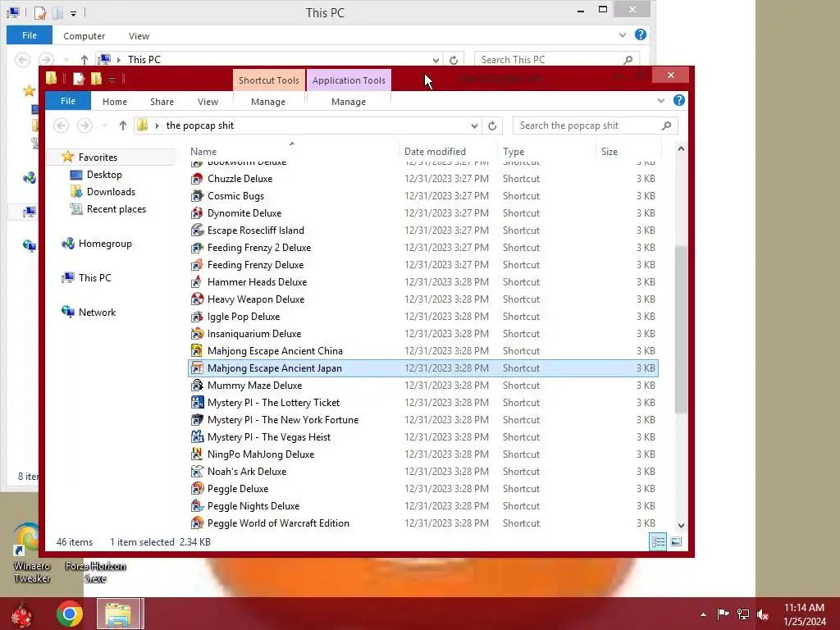This screenshot has width=840, height=630.
Task: Open the recent locations dropdown arrow
Action: [105, 126]
